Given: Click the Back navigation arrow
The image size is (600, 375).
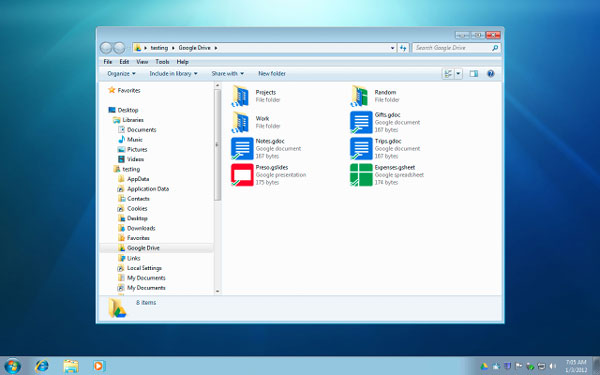Looking at the screenshot, I should [x=106, y=48].
